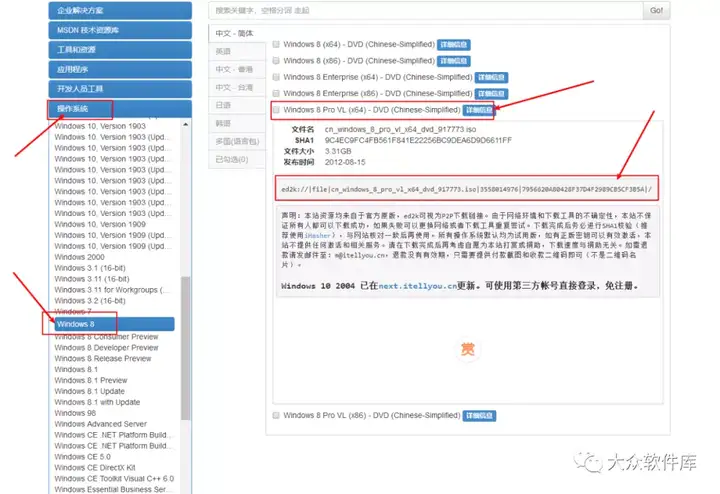Select the 日语 language tab
The image size is (720, 494).
click(x=237, y=105)
